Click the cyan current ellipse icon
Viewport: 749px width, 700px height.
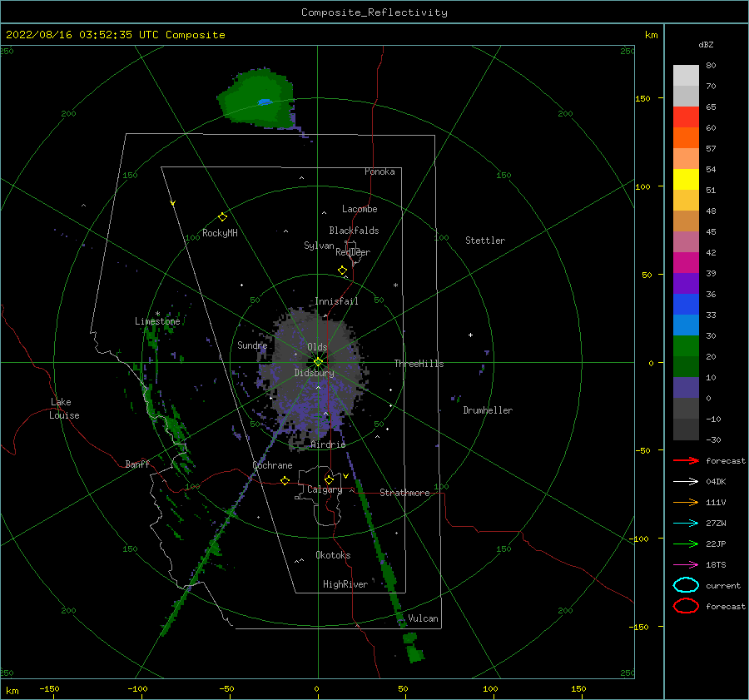click(686, 585)
